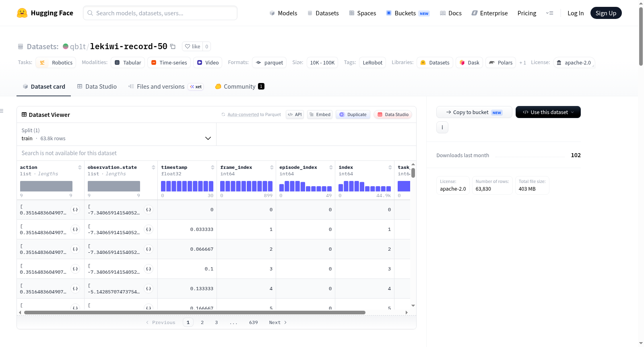Viewport: 644px width, 347px height.
Task: Jump to page 639 of results
Action: coord(253,322)
